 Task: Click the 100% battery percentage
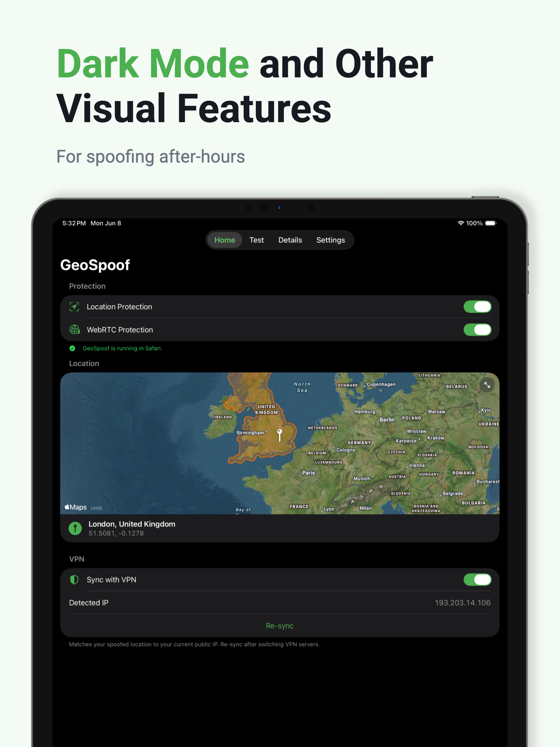click(474, 223)
